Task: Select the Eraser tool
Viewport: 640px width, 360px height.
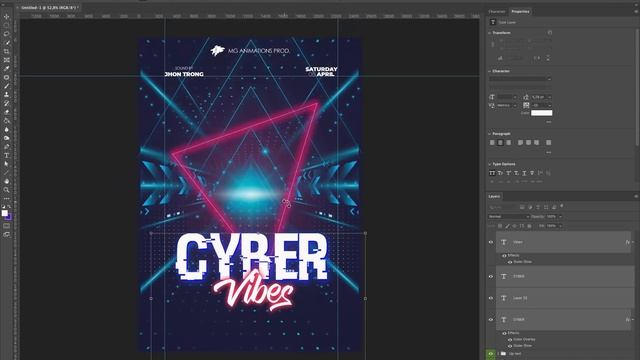Action: [x=7, y=112]
